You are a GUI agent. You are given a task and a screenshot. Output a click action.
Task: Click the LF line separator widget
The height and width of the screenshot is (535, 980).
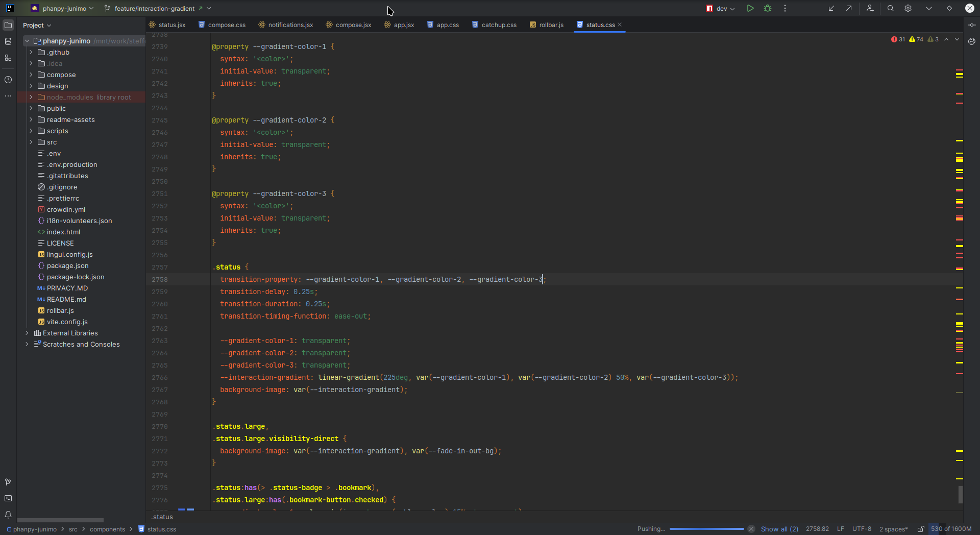point(840,529)
